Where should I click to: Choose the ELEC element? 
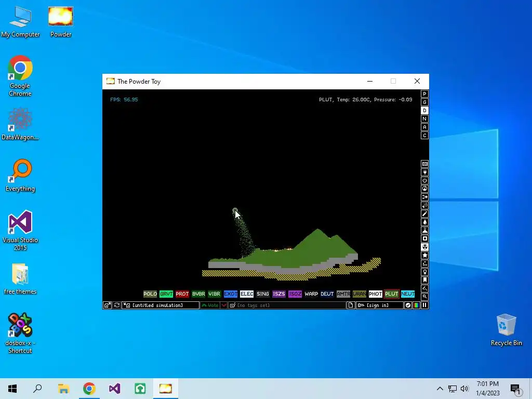[x=247, y=294]
